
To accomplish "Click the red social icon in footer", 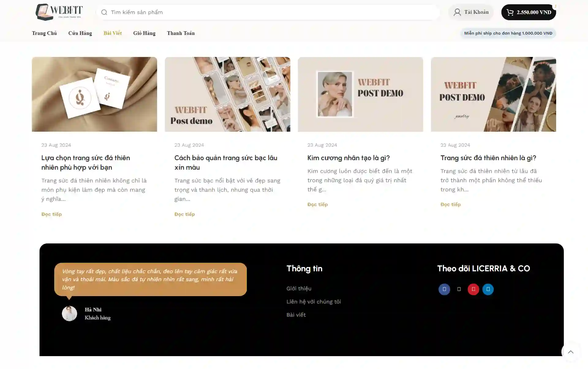I will [473, 289].
